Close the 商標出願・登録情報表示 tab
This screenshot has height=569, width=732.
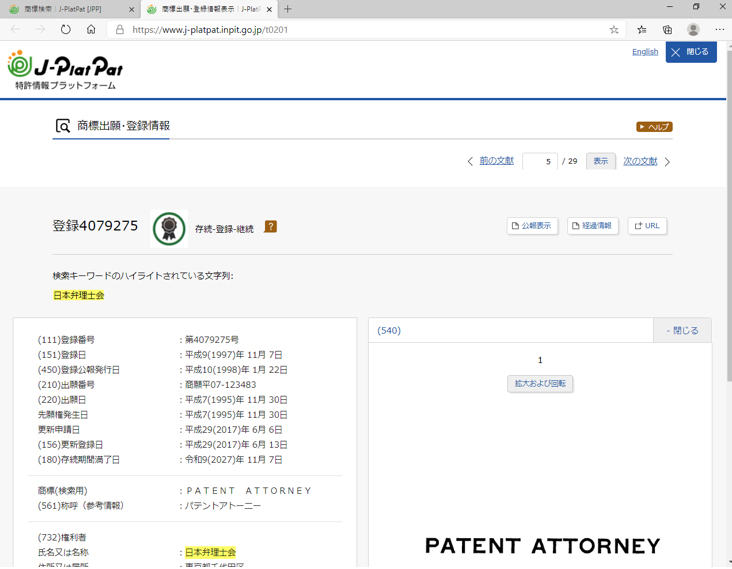pos(269,9)
